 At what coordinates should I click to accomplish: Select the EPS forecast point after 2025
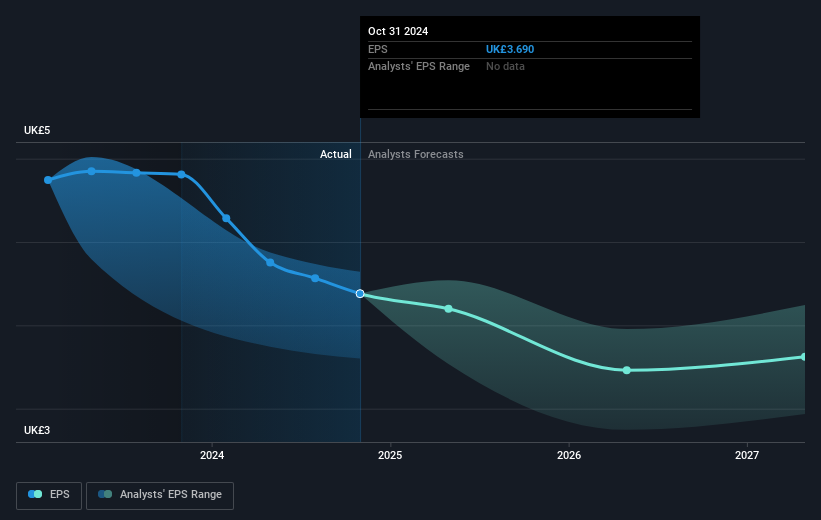coord(449,309)
